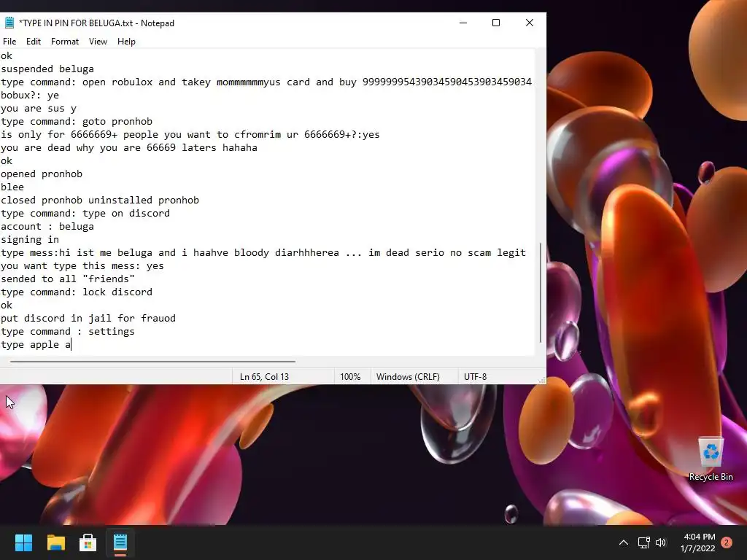Open the Format menu
Viewport: 747px width, 560px height.
coord(65,42)
